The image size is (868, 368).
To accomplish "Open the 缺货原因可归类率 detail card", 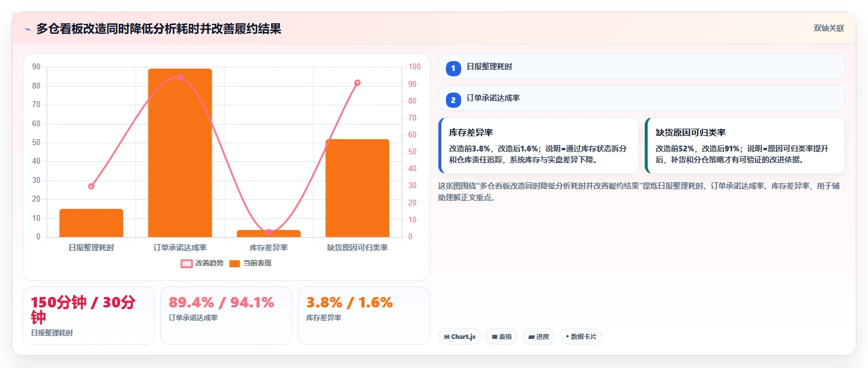I will click(745, 146).
